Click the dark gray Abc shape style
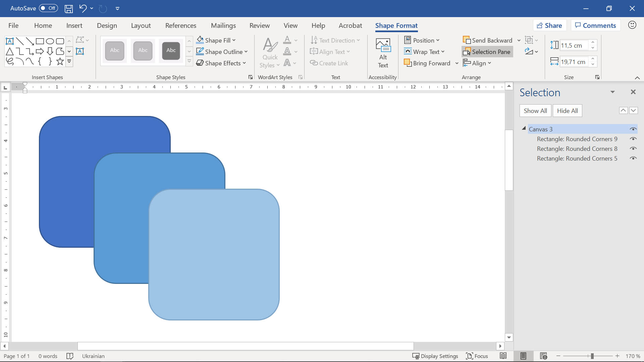The image size is (644, 362). (x=171, y=51)
